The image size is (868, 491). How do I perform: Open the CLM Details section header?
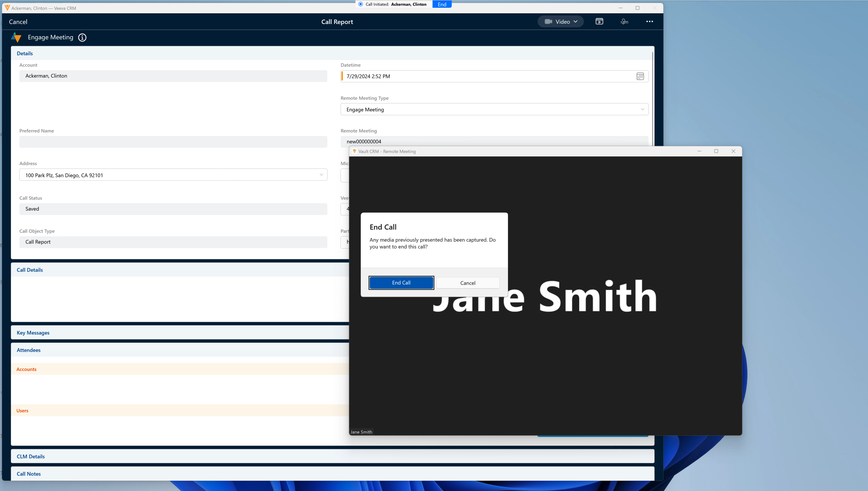click(31, 457)
